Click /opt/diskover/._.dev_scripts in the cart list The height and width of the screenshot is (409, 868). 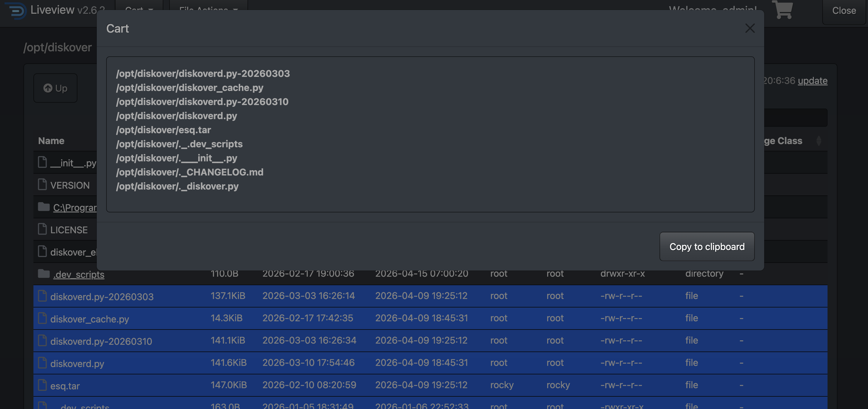point(179,144)
